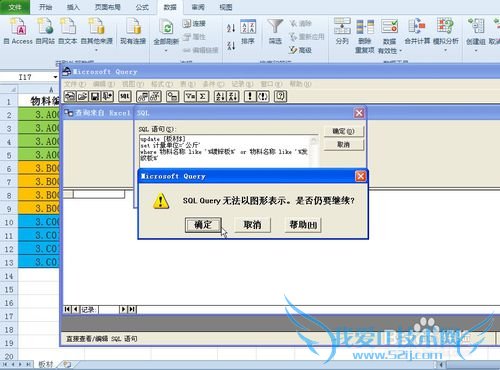Switch to 页面布局 ribbon tab
The width and height of the screenshot is (500, 370).
[x=108, y=7]
